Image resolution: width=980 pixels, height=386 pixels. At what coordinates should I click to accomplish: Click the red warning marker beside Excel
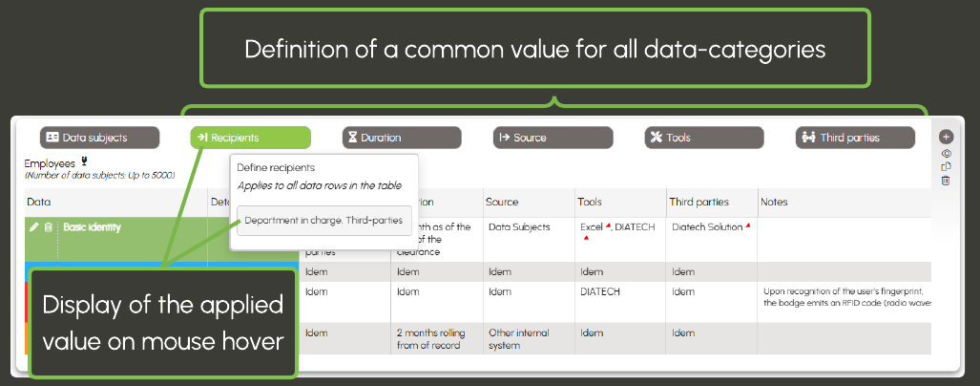click(608, 227)
